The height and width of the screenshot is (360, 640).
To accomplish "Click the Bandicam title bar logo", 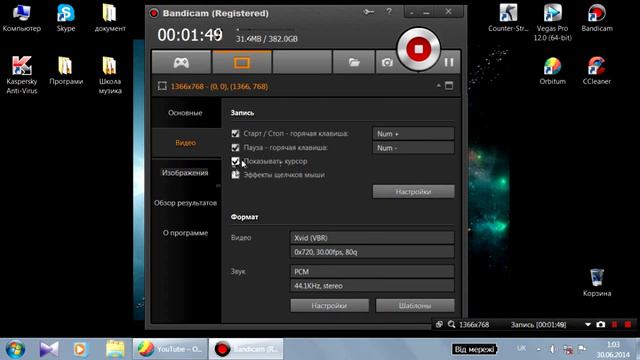I will click(x=154, y=13).
